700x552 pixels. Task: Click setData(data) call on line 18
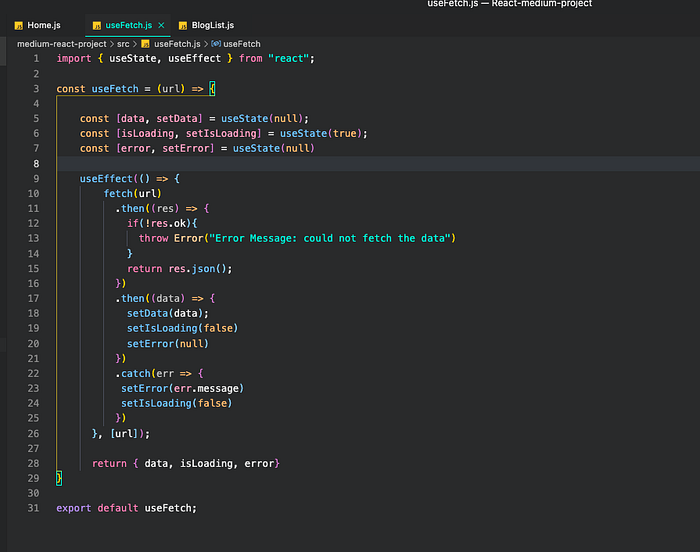(x=165, y=314)
